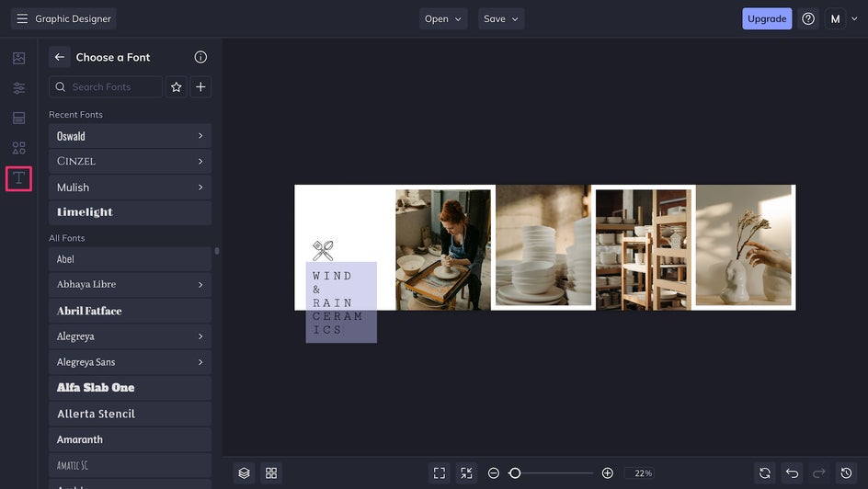This screenshot has height=489, width=868.
Task: Click the collapse to actual size icon
Action: click(467, 473)
